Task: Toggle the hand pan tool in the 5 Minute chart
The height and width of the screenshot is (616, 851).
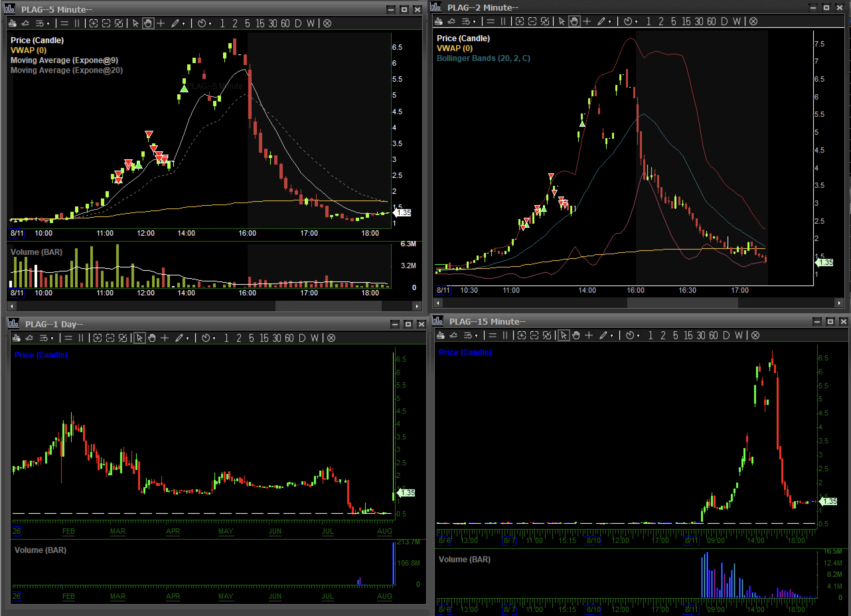Action: click(x=148, y=23)
